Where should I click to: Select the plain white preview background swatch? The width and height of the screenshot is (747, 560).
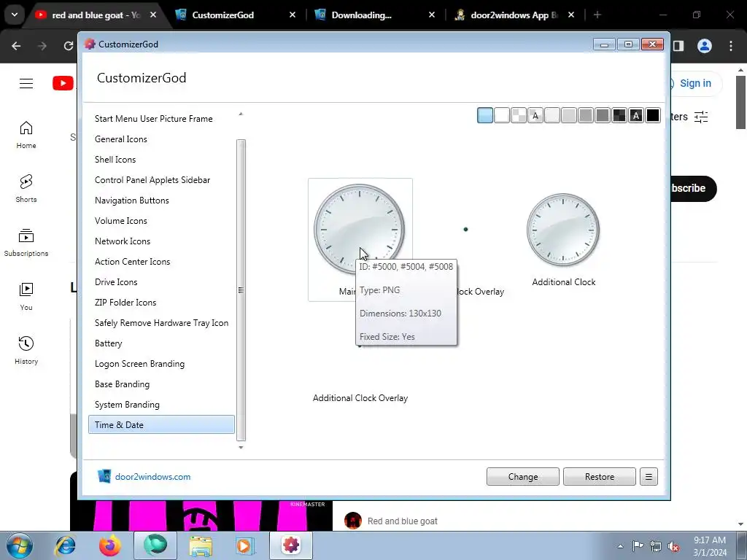tap(502, 115)
